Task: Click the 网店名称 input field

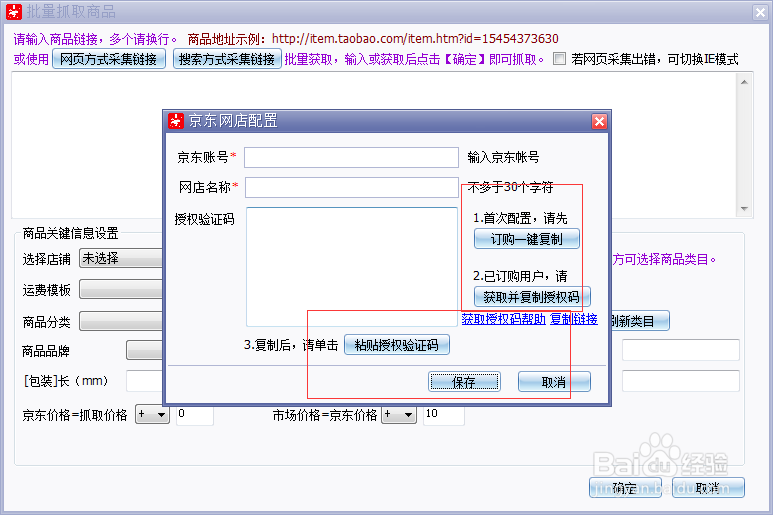Action: 352,188
